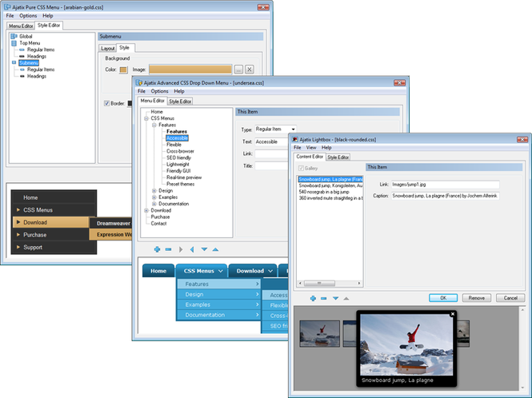Select Accessible item in menu tree
Image resolution: width=532 pixels, height=398 pixels.
click(177, 138)
